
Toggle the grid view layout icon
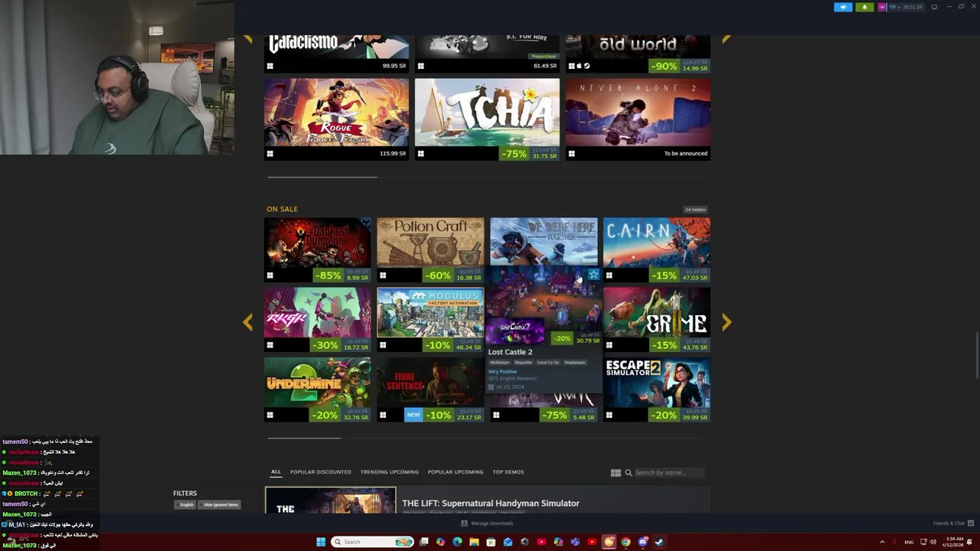(616, 473)
